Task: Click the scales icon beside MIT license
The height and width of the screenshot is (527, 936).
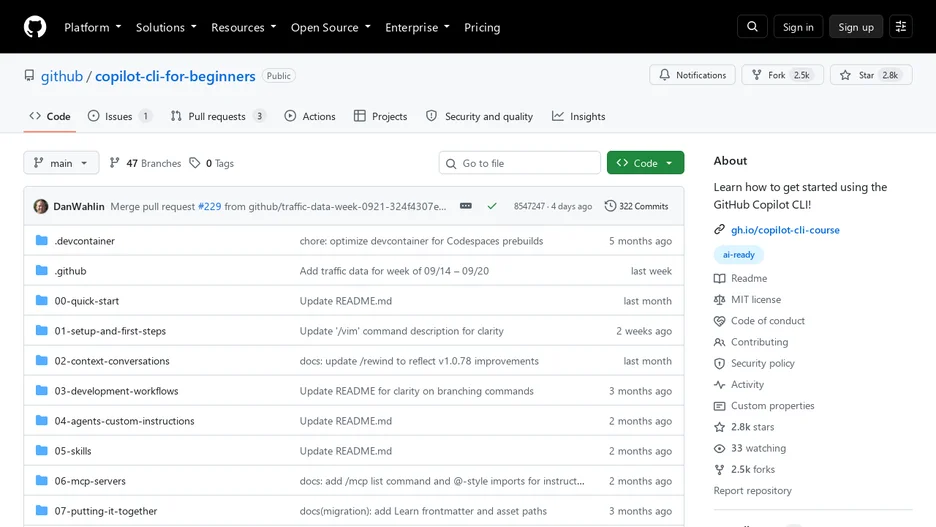Action: tap(719, 300)
